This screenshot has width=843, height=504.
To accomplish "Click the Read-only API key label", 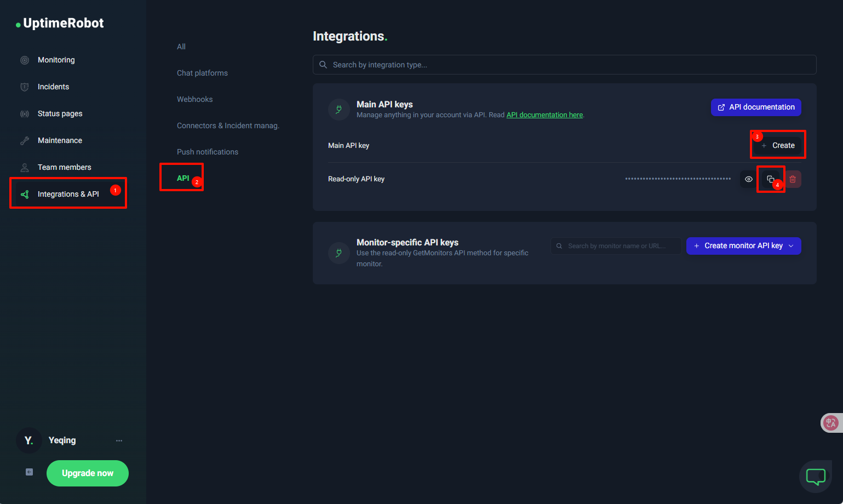I will (356, 179).
